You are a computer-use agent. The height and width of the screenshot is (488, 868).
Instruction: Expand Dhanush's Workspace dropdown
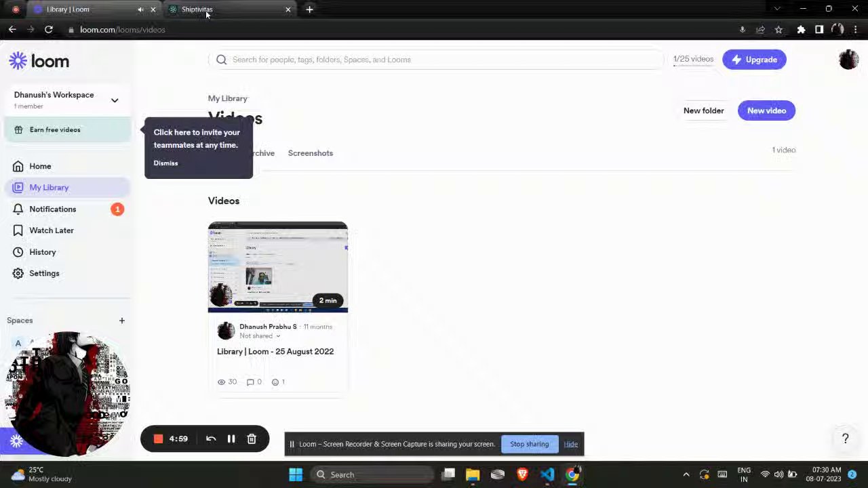[x=115, y=100]
